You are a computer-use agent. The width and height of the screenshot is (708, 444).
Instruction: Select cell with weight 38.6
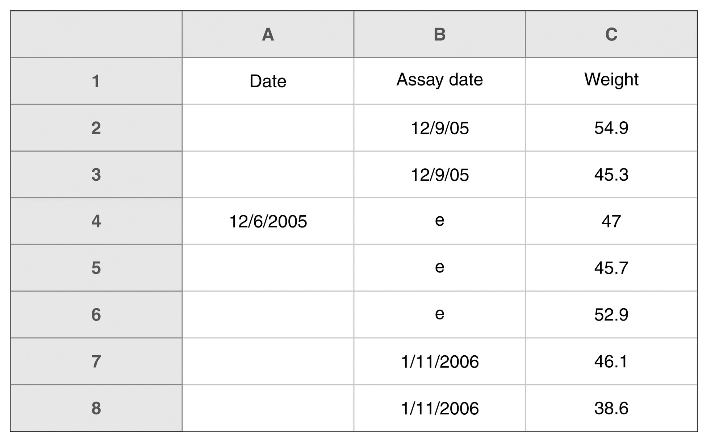[x=611, y=408]
